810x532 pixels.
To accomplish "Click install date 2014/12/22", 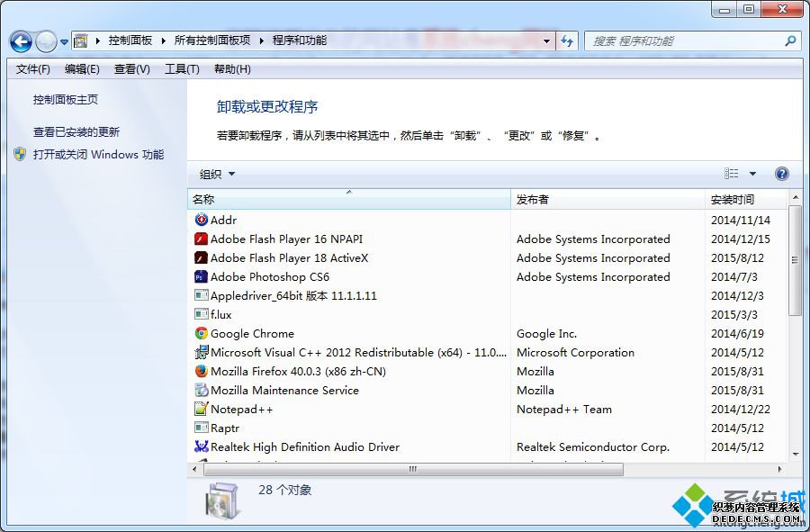I will tap(741, 409).
